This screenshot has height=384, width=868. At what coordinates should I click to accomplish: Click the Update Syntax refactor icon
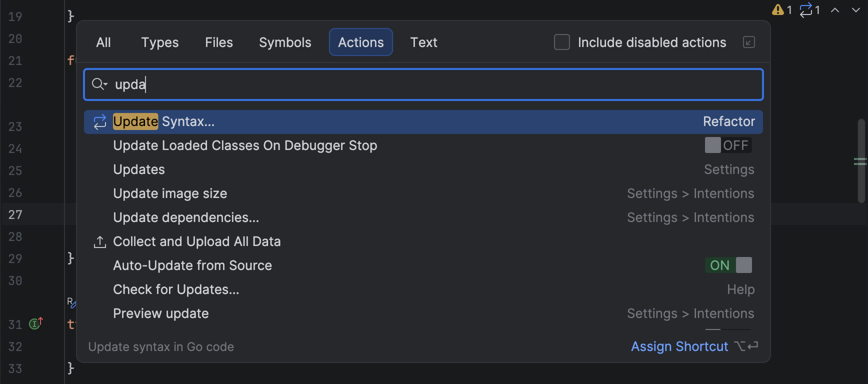pos(100,121)
